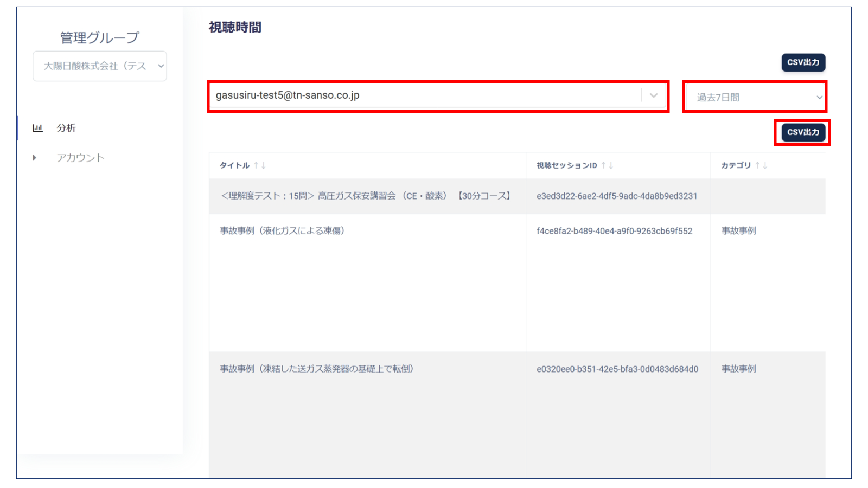Image resolution: width=868 pixels, height=488 pixels.
Task: Click the red-highlighted CSV出力 button above table
Action: [803, 132]
